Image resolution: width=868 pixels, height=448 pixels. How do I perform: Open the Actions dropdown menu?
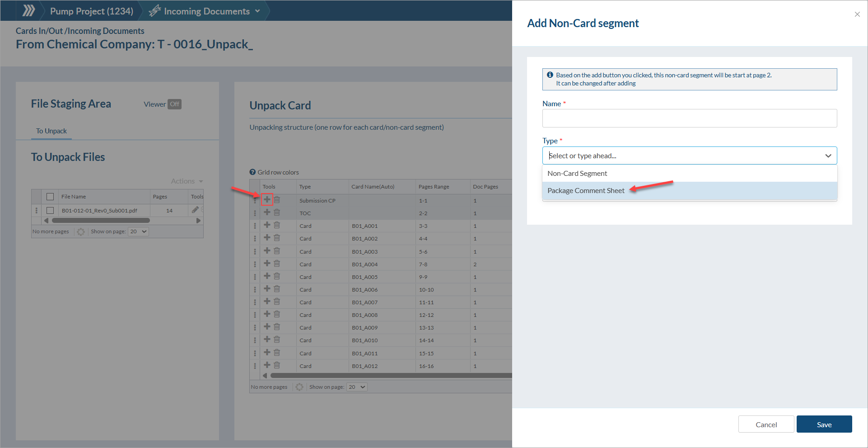(187, 181)
